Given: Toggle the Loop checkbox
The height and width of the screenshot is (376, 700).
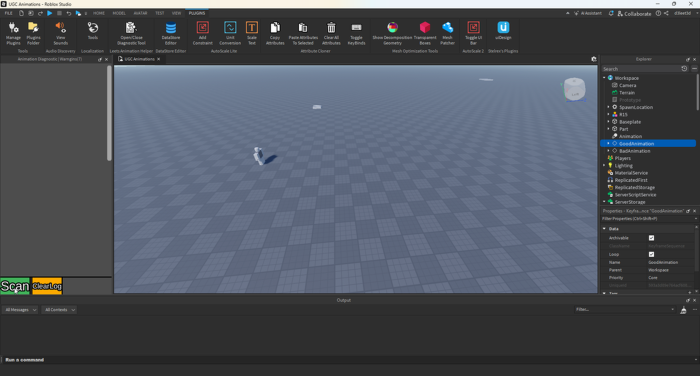Looking at the screenshot, I should 651,254.
